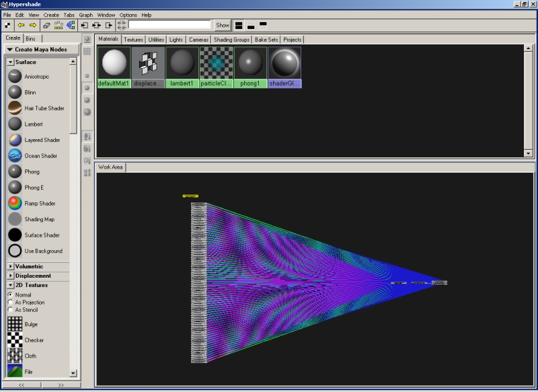
Task: Click the create panel vertical scrollbar
Action: pos(73,202)
